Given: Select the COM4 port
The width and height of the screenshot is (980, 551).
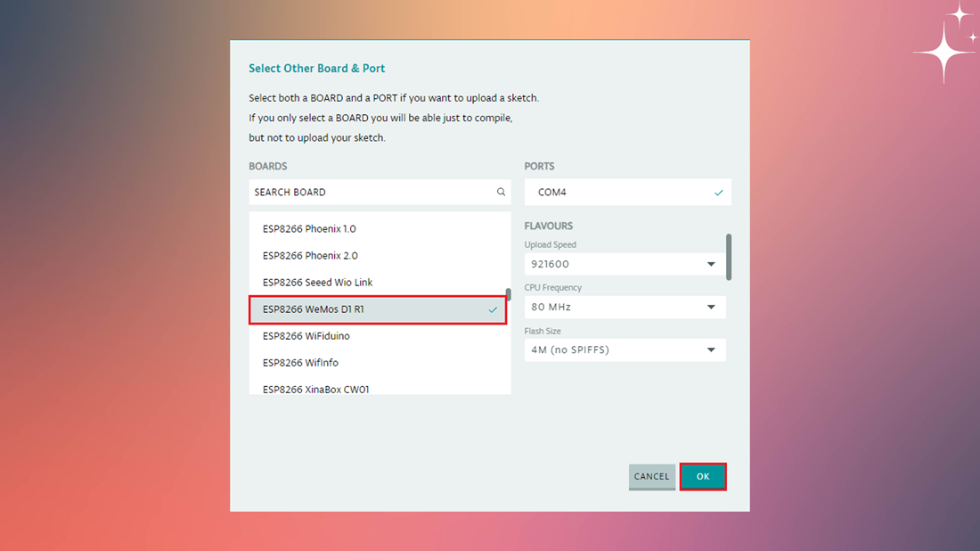Looking at the screenshot, I should coord(627,193).
